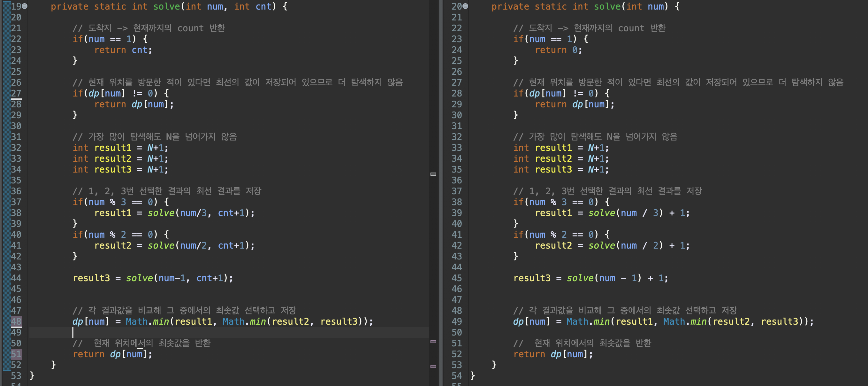Viewport: 868px width, 386px height.
Task: Click line number 27 in left editor gutter
Action: tap(16, 93)
